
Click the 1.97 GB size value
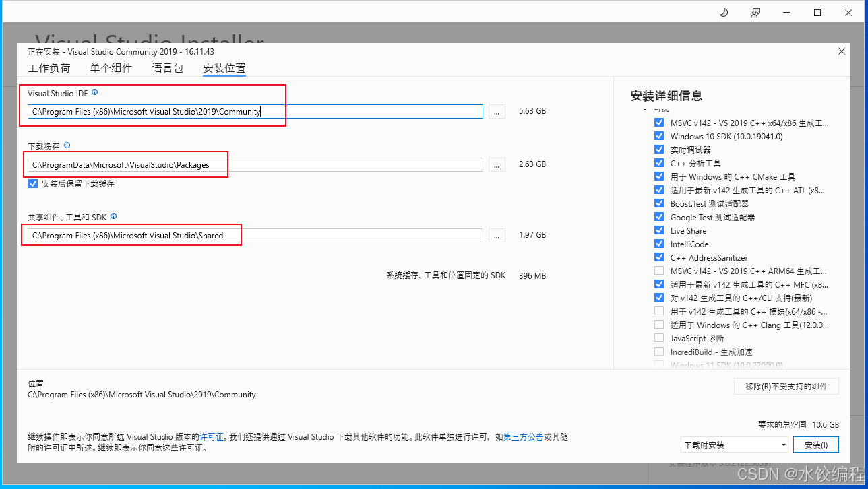click(x=532, y=235)
